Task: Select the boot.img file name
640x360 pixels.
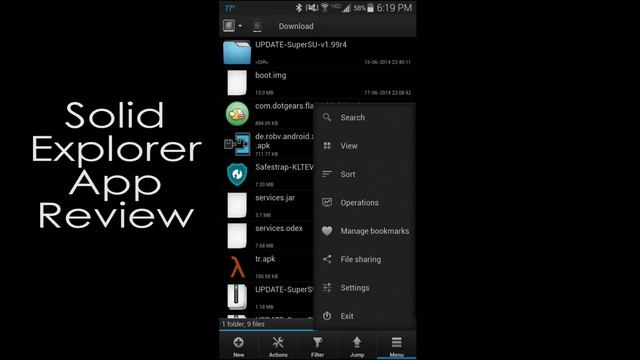Action: coord(271,75)
